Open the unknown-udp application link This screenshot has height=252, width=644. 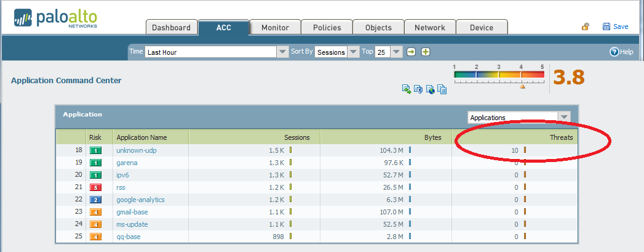[x=133, y=150]
